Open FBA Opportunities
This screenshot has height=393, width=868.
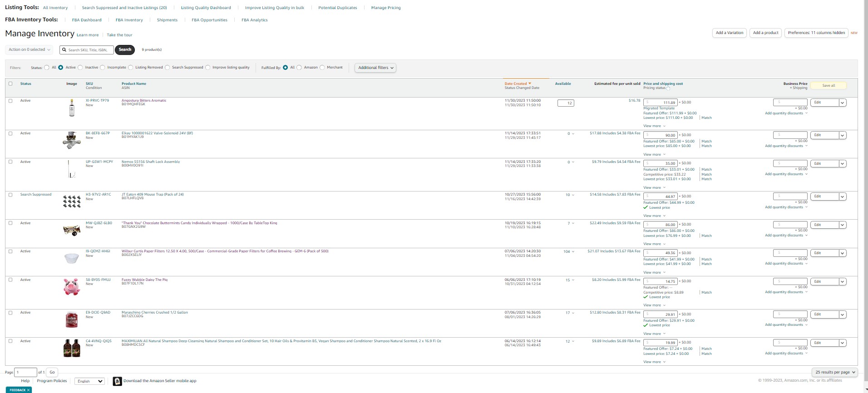(x=209, y=20)
